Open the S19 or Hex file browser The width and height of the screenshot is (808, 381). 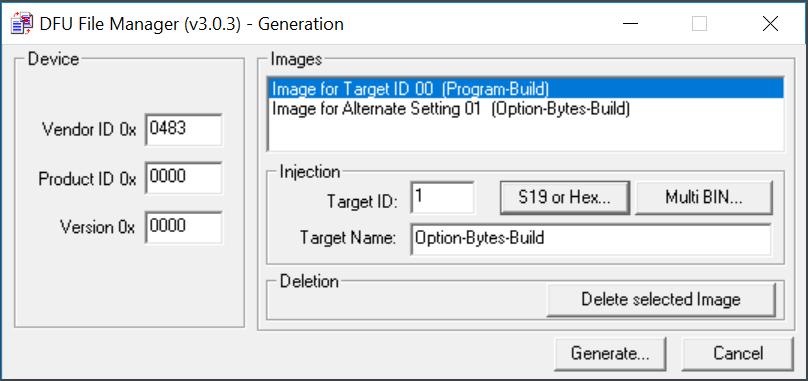565,197
